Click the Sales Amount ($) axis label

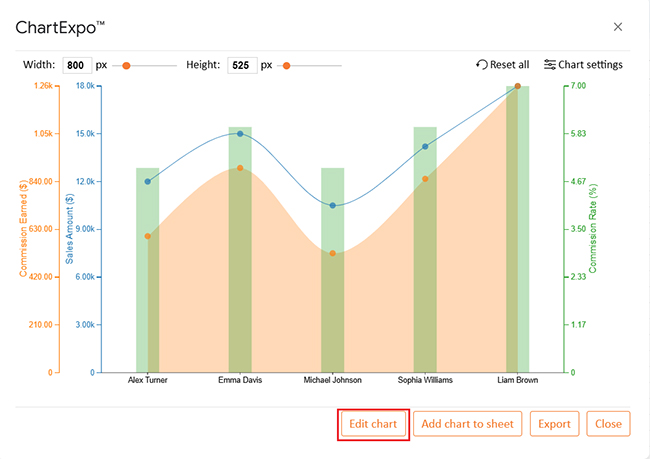tap(69, 228)
